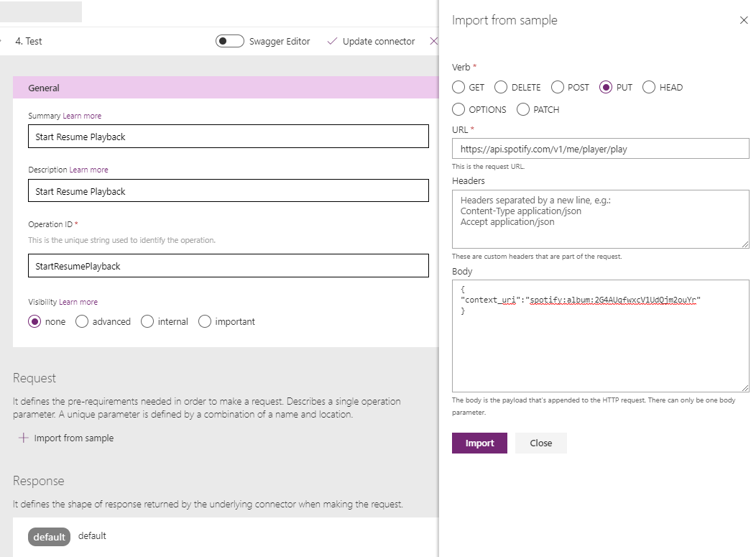
Task: Click the purple Import button
Action: pyautogui.click(x=479, y=443)
